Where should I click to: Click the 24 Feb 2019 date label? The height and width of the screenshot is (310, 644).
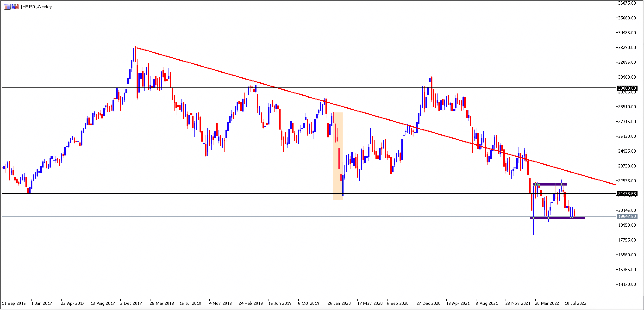pos(251,303)
